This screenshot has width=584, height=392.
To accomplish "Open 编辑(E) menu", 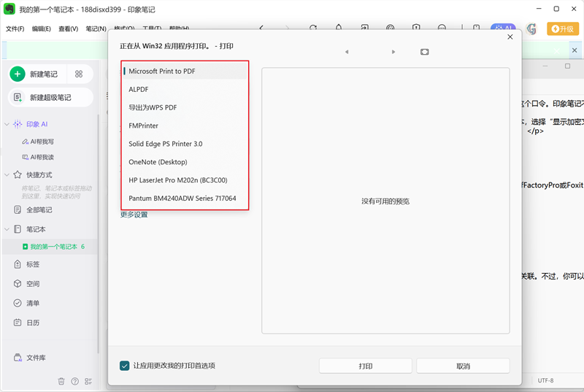I will click(x=42, y=28).
